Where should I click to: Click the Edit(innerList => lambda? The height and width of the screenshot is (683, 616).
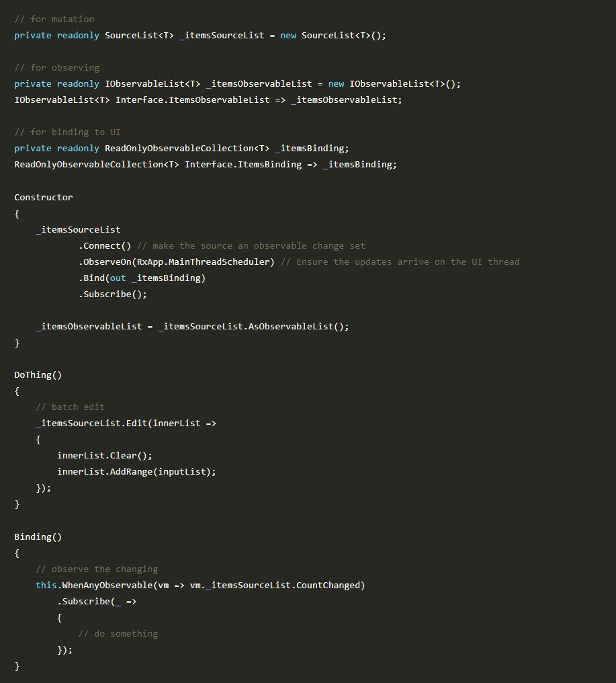[167, 423]
